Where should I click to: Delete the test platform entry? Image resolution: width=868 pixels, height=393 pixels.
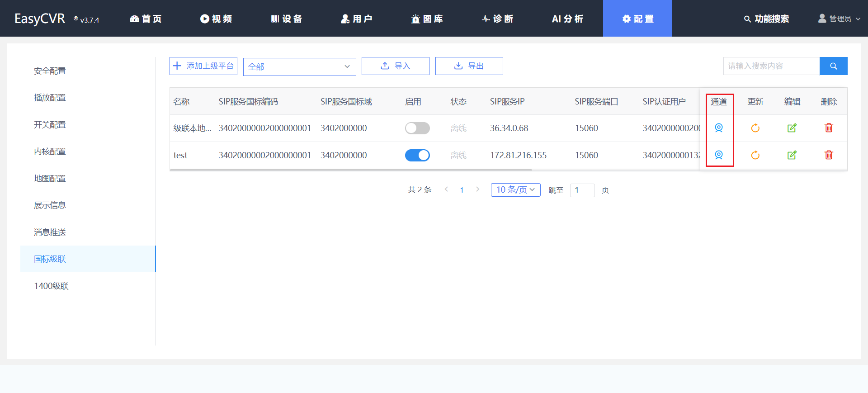(x=828, y=155)
